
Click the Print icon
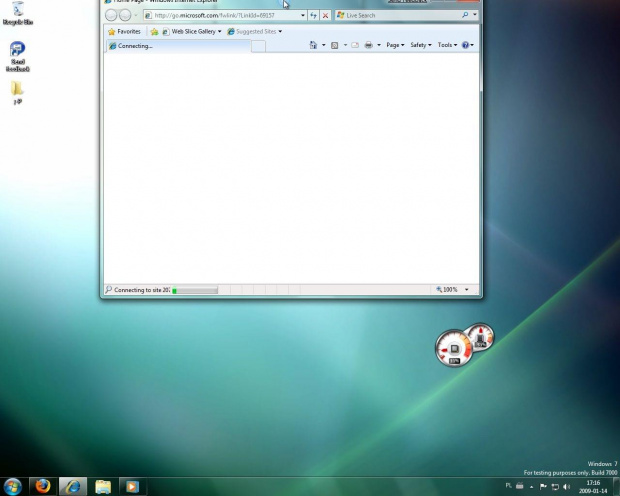pos(369,45)
